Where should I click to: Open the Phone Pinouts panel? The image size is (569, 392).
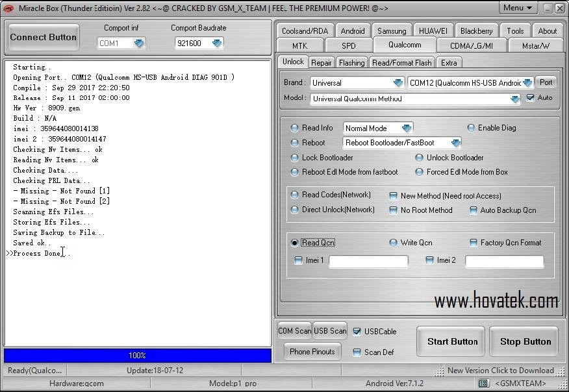tap(312, 352)
